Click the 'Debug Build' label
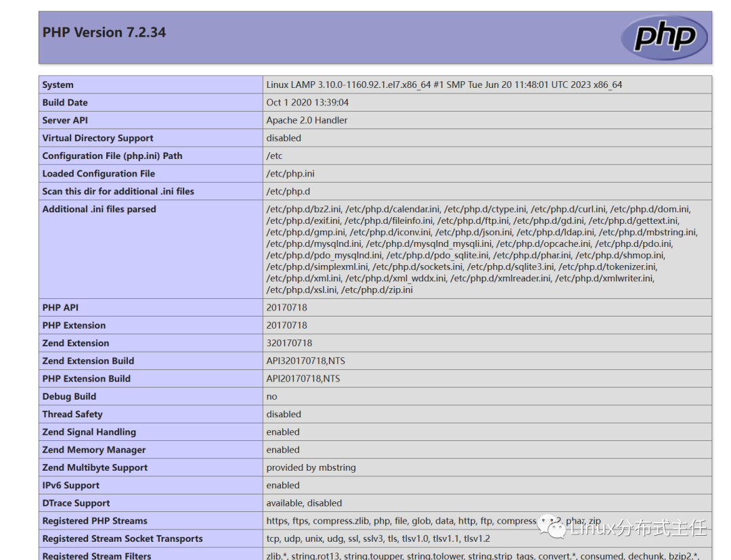731x560 pixels. (69, 396)
